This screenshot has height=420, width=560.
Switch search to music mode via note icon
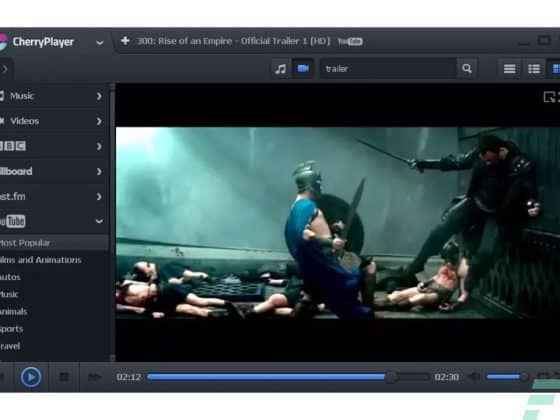[x=281, y=69]
